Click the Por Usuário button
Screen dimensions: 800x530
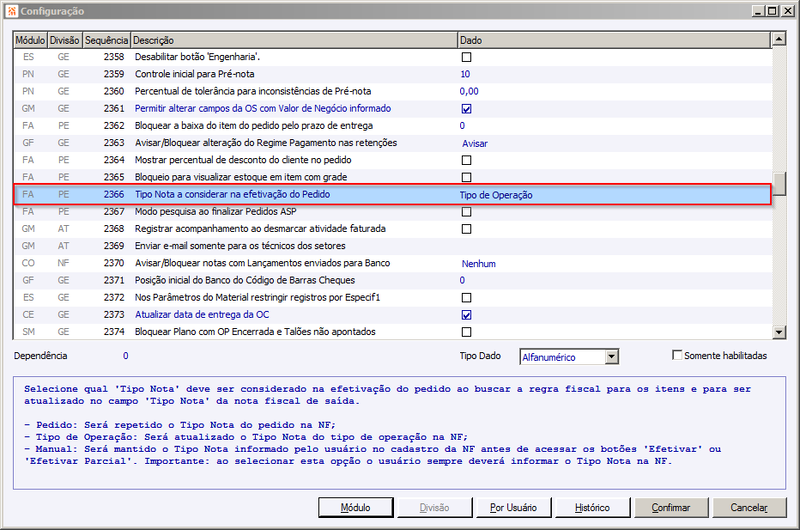tap(513, 508)
